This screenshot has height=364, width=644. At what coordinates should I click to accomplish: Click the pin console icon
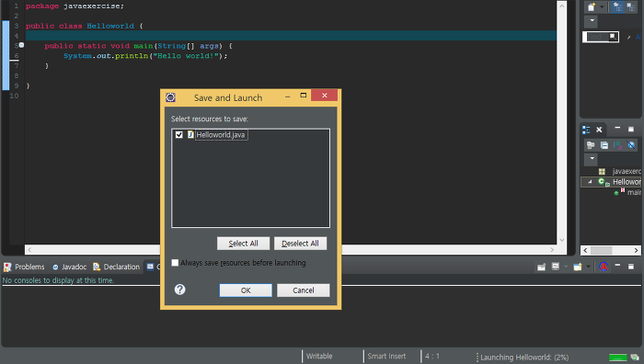pos(541,267)
